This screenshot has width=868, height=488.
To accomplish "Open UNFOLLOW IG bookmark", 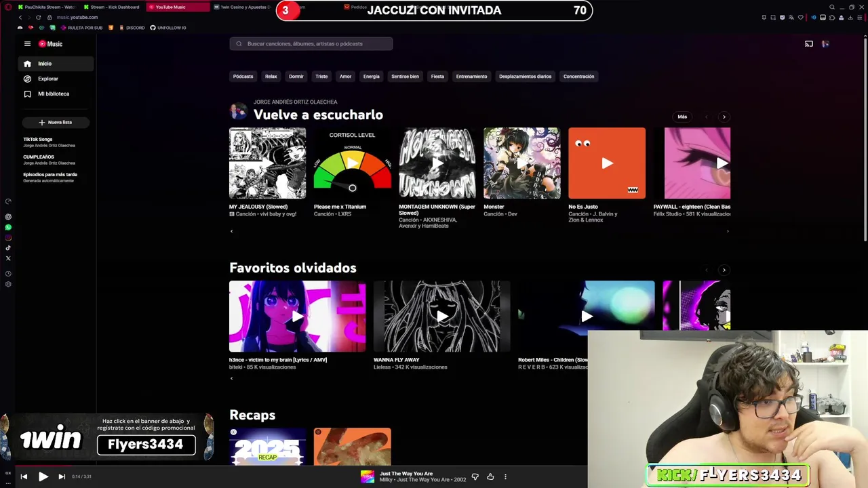I will point(168,28).
